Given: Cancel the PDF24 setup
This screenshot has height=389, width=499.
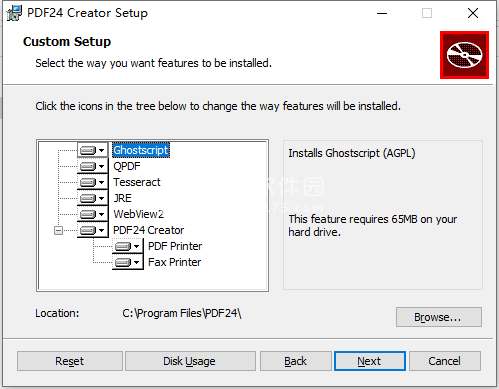Looking at the screenshot, I should click(445, 361).
